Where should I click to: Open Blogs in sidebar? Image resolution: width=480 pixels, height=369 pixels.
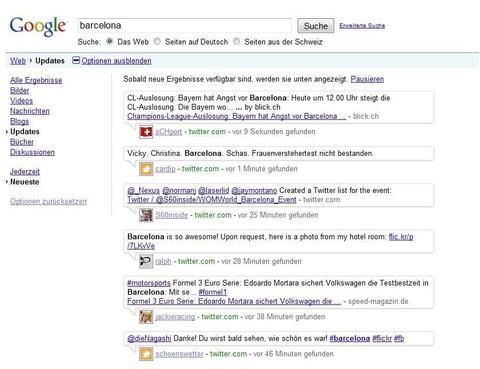click(19, 121)
